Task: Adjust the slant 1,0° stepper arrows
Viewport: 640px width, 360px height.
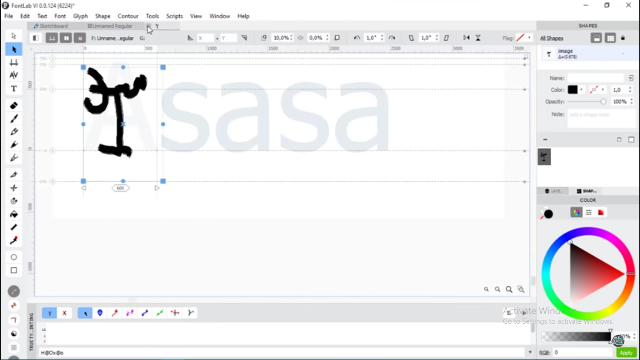Action: 437,38
